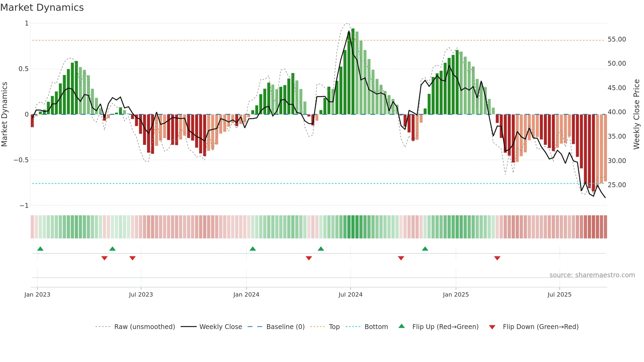Viewport: 644px width, 362px height.
Task: Toggle the Top legend entry
Action: (x=325, y=327)
